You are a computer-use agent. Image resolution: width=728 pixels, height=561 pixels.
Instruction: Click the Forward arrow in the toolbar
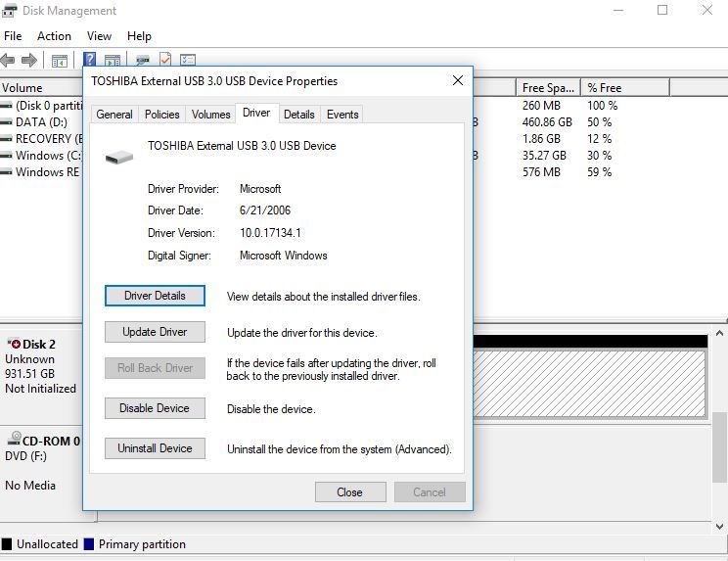(x=29, y=60)
